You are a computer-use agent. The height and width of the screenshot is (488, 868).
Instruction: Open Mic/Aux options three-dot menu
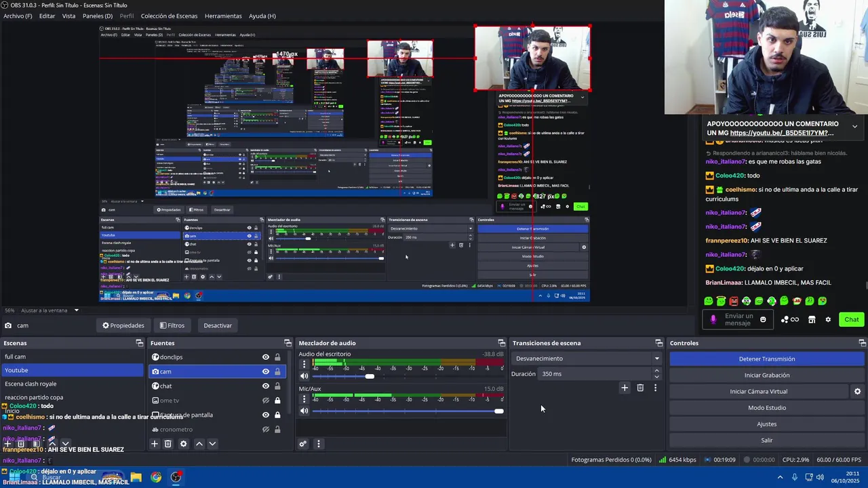tap(304, 399)
